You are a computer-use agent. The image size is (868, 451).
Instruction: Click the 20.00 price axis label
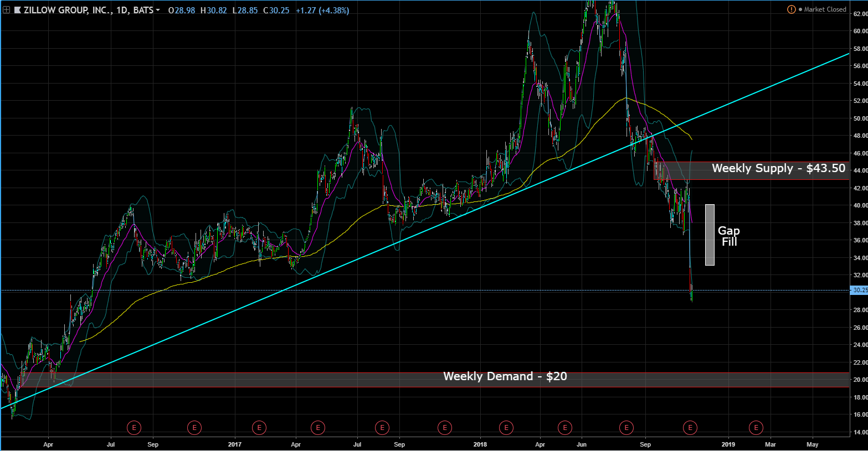[860, 380]
